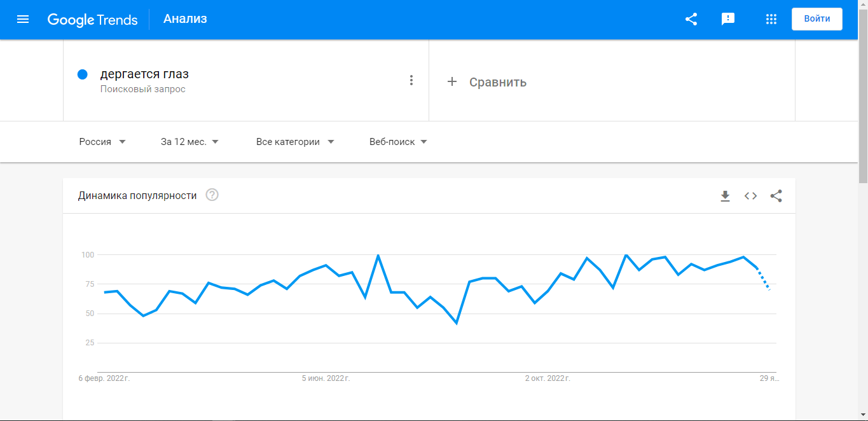
Task: Click the plus icon to compare
Action: pyautogui.click(x=452, y=81)
